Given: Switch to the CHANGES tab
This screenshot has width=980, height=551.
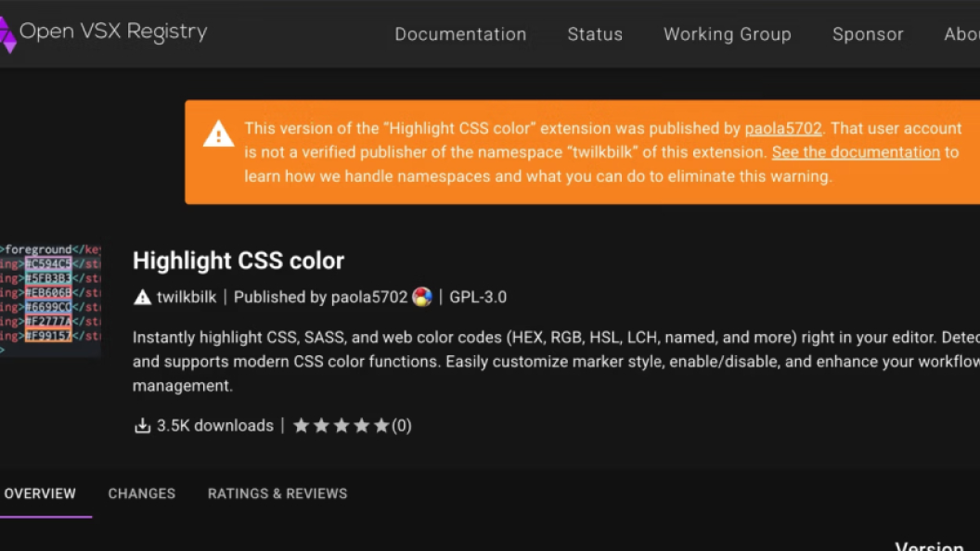Looking at the screenshot, I should pos(141,493).
